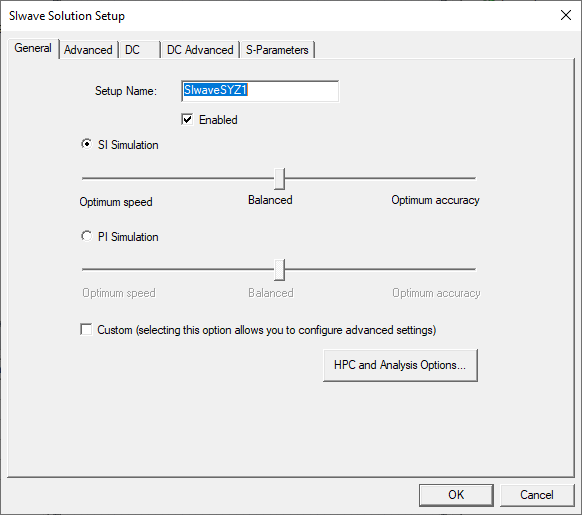Switch to the General tab
582x515 pixels.
click(33, 48)
